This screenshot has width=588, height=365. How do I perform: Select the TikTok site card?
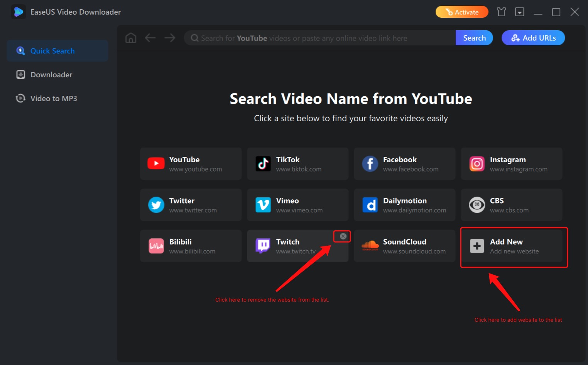click(x=297, y=164)
